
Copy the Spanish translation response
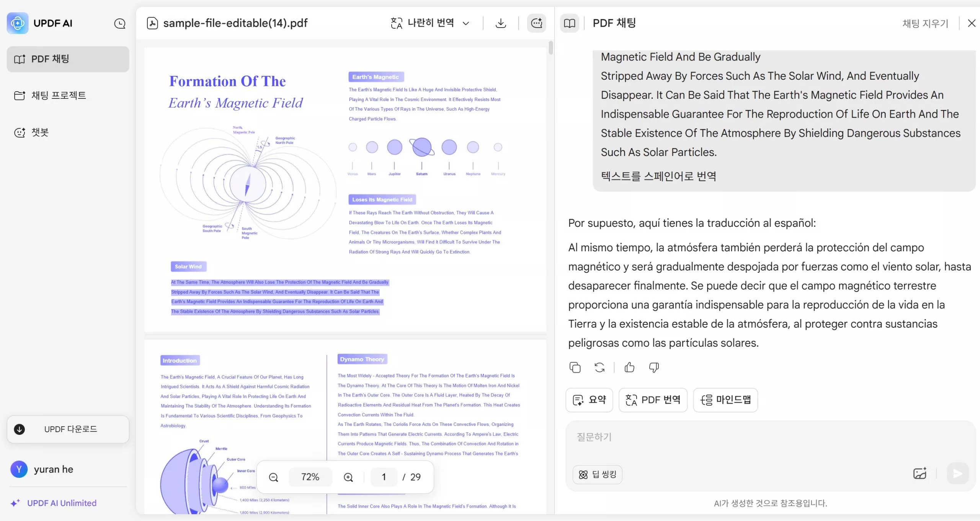(x=575, y=367)
